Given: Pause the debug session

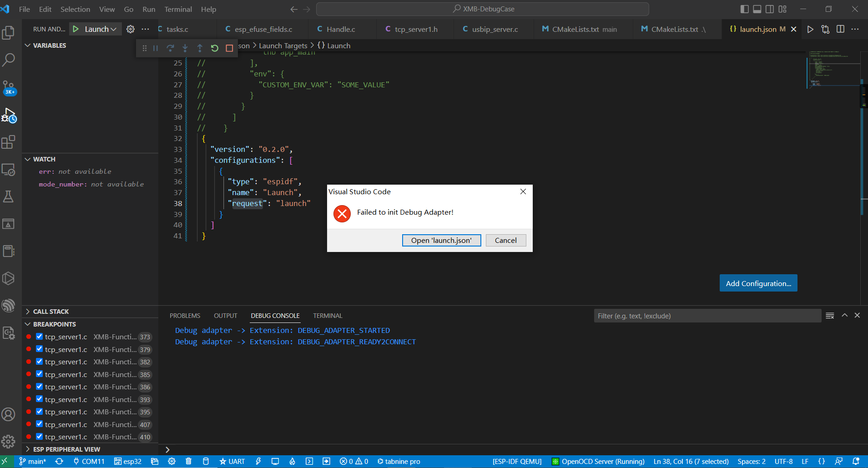Looking at the screenshot, I should coord(156,48).
